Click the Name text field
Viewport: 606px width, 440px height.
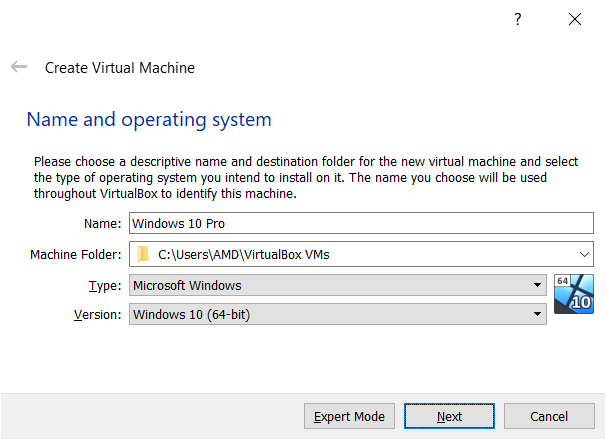360,224
